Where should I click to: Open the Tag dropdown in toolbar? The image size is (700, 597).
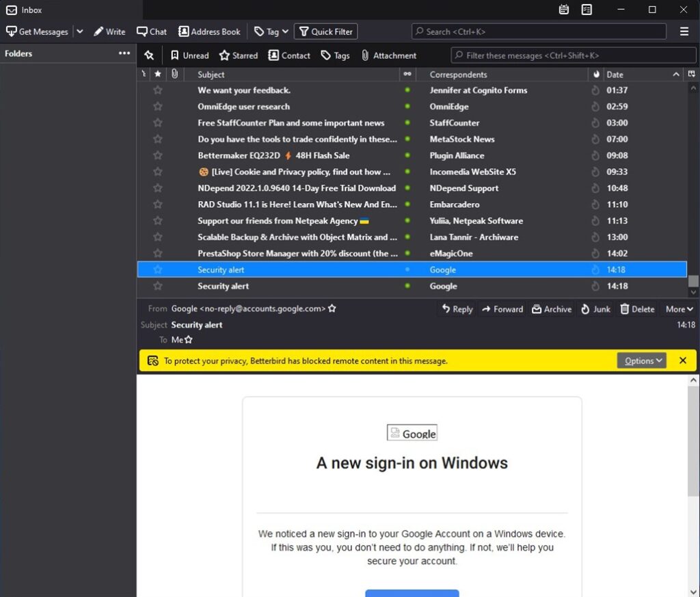click(271, 31)
